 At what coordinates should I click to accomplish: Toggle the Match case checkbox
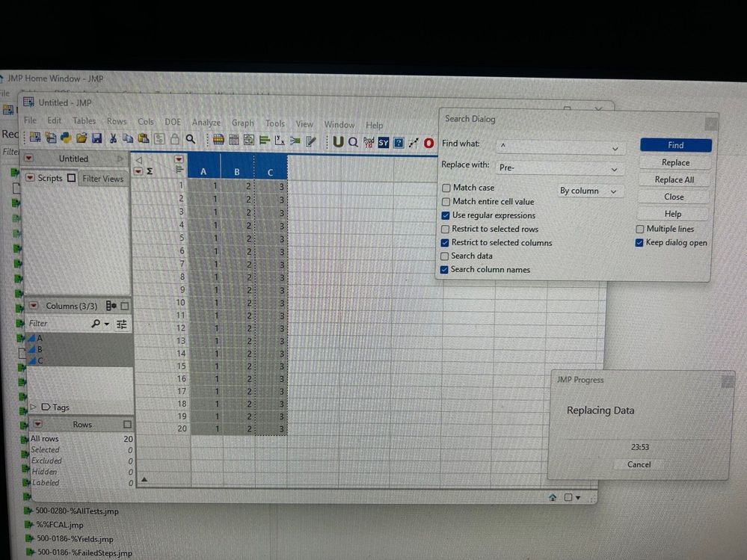point(446,188)
